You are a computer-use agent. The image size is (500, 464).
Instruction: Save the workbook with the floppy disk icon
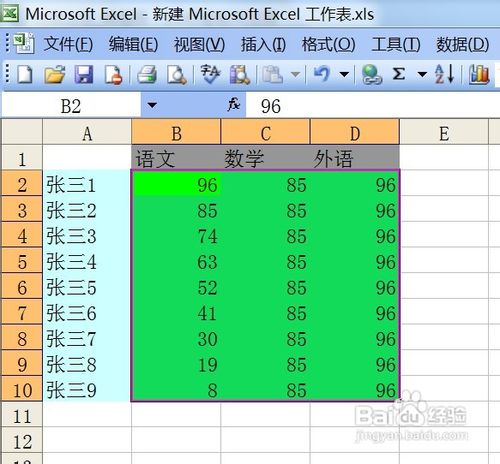[83, 74]
